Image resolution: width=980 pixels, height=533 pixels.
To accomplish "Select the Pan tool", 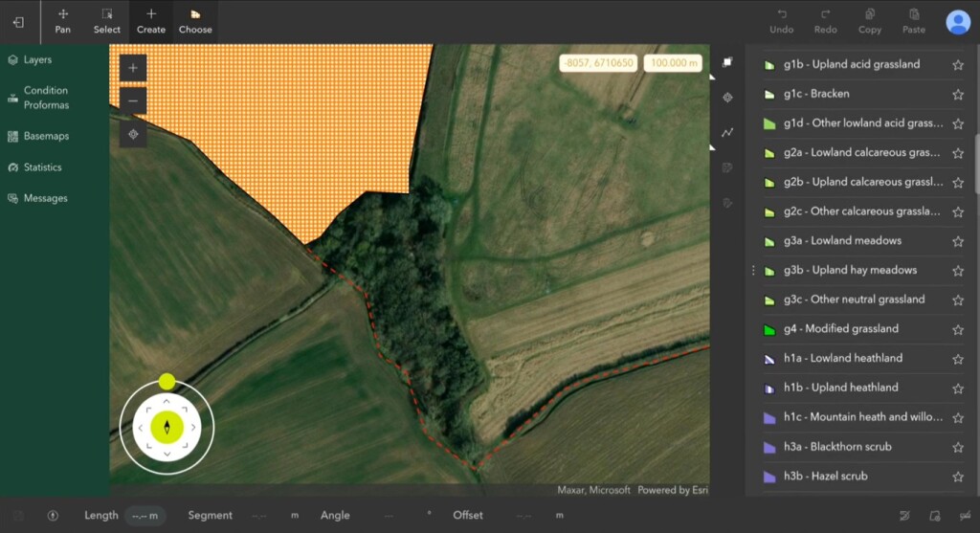I will (62, 21).
